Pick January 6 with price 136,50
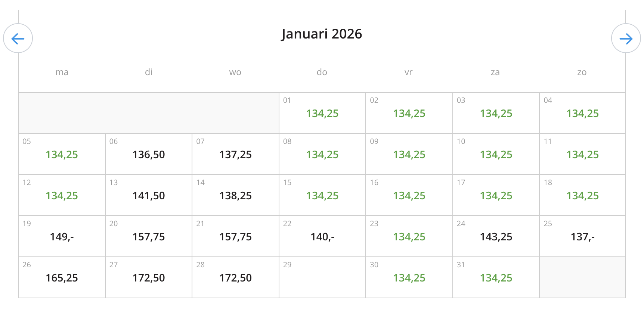The height and width of the screenshot is (317, 644). click(x=149, y=154)
